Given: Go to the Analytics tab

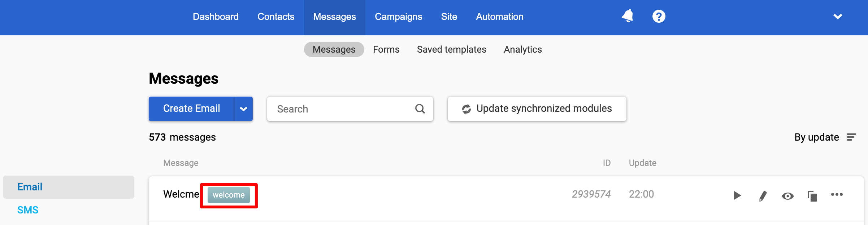Looking at the screenshot, I should [522, 49].
